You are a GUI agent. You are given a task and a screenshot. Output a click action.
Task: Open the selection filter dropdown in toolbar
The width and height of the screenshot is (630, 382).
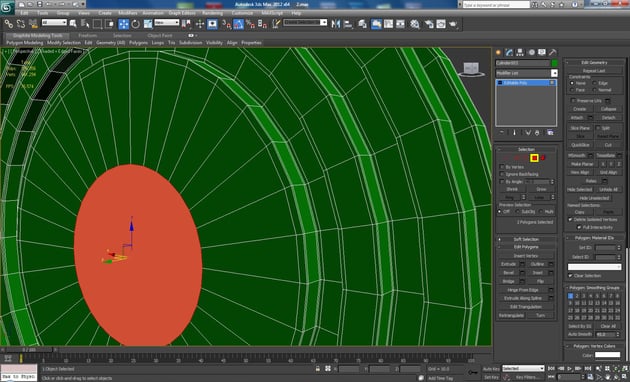coord(54,23)
